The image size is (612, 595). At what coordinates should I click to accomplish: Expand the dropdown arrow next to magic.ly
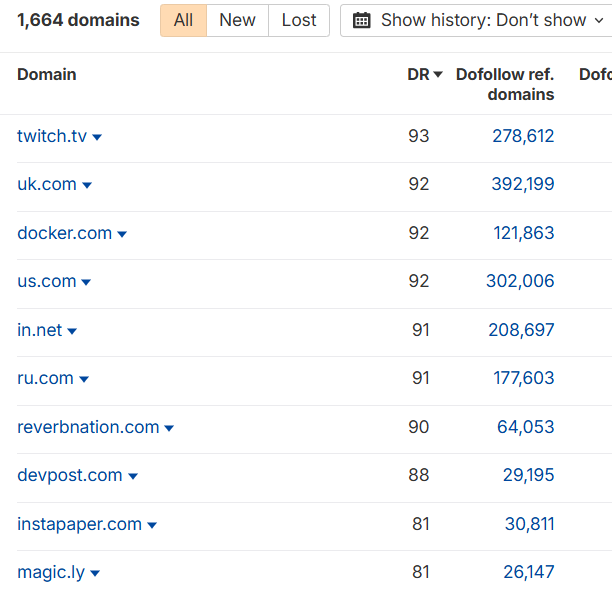tap(95, 574)
